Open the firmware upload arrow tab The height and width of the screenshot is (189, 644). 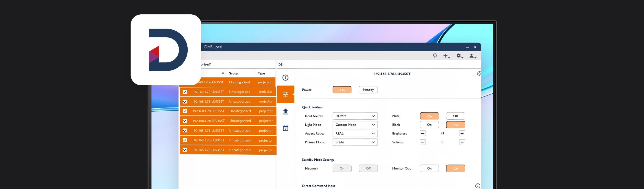click(285, 111)
